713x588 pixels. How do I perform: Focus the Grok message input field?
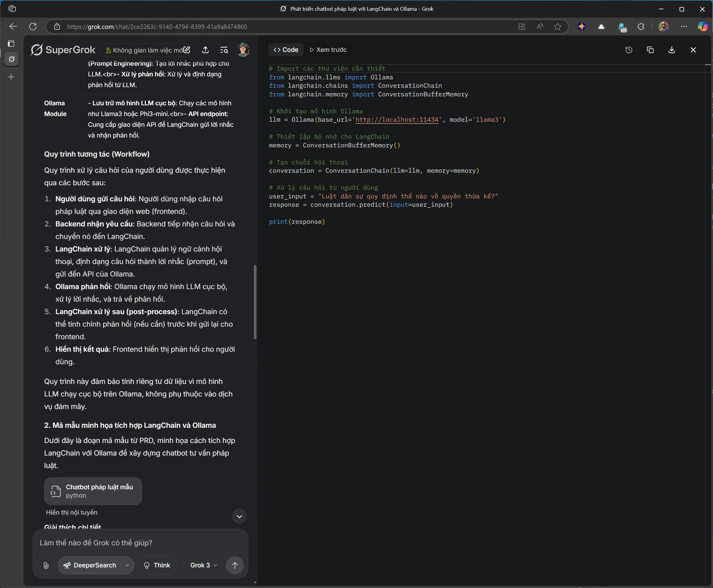[140, 543]
